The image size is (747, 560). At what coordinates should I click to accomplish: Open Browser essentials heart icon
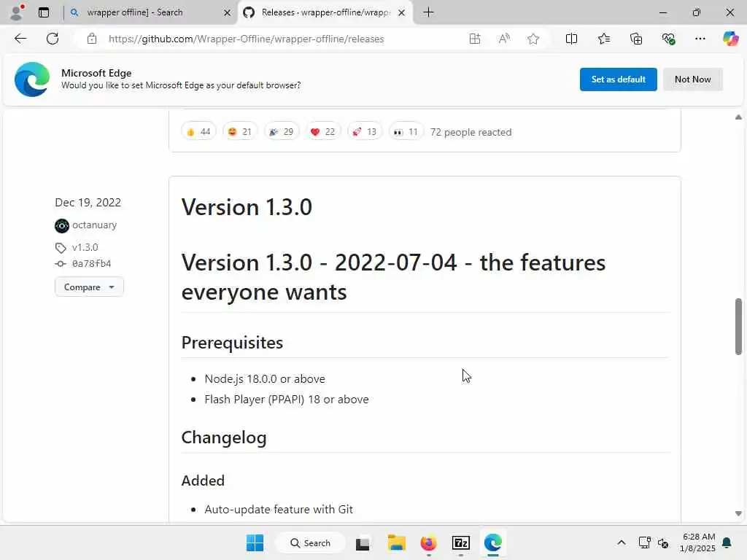point(668,39)
